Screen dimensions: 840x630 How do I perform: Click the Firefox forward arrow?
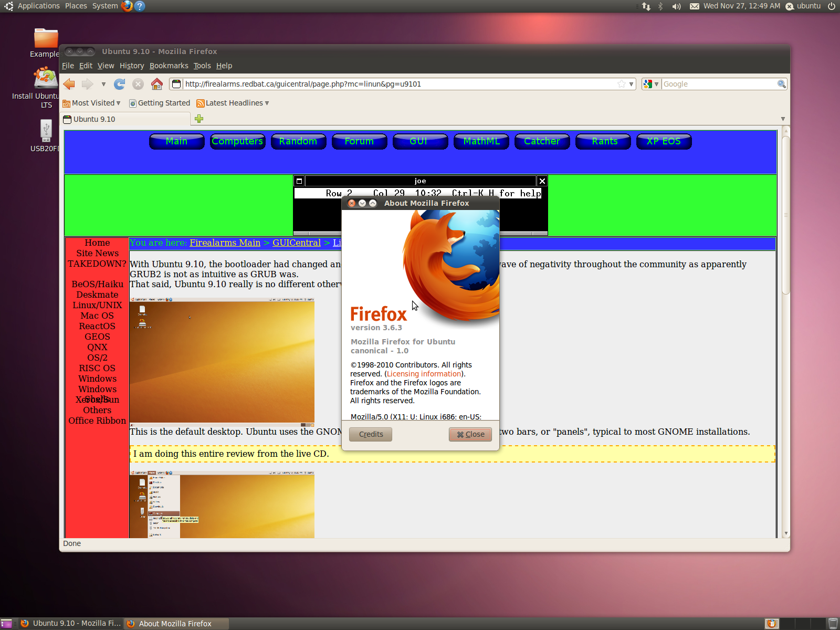87,84
